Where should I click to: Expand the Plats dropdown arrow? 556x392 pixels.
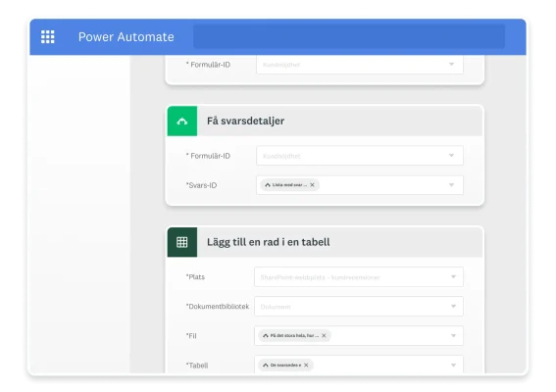pos(453,276)
